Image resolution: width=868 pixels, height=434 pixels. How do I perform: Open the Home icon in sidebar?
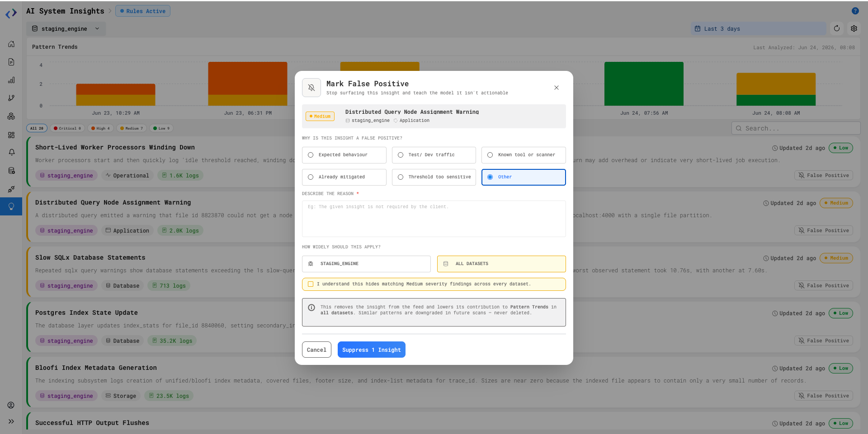[x=11, y=44]
